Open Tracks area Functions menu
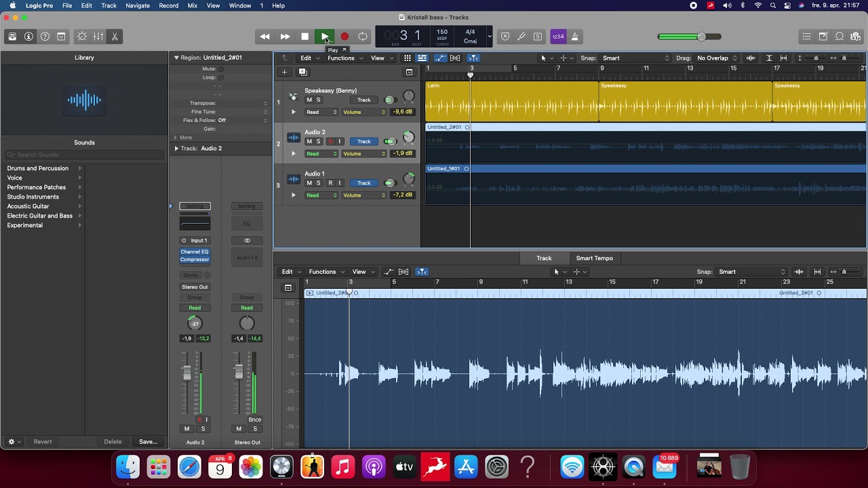The image size is (868, 488). 345,58
